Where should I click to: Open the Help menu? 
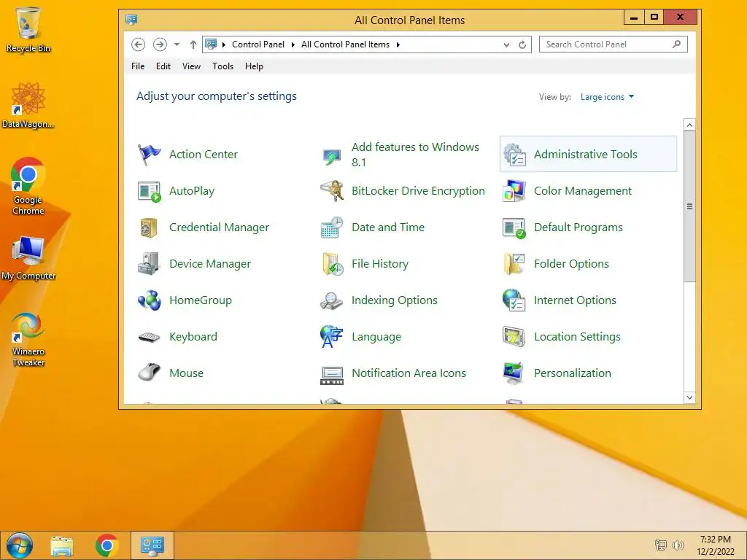coord(254,66)
